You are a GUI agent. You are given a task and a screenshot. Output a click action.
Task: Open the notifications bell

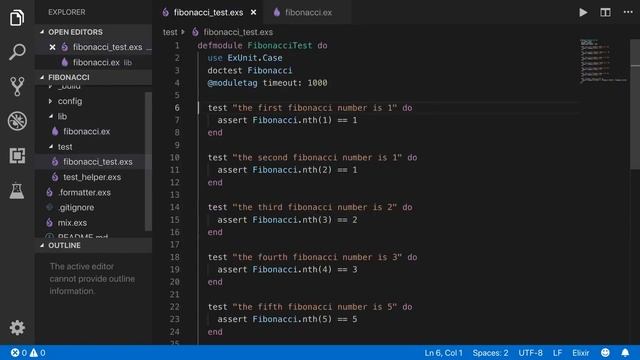[625, 353]
